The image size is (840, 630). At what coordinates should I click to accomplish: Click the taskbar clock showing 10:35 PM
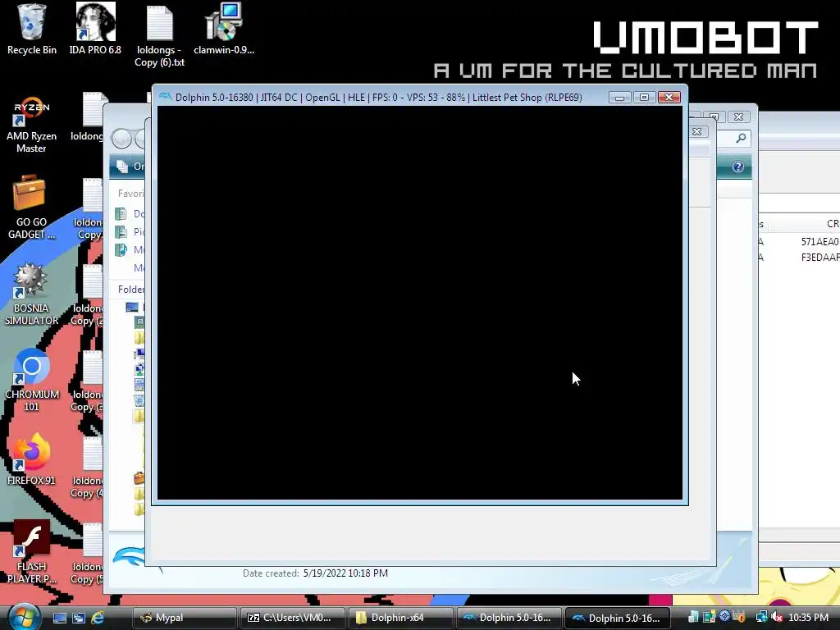808,617
